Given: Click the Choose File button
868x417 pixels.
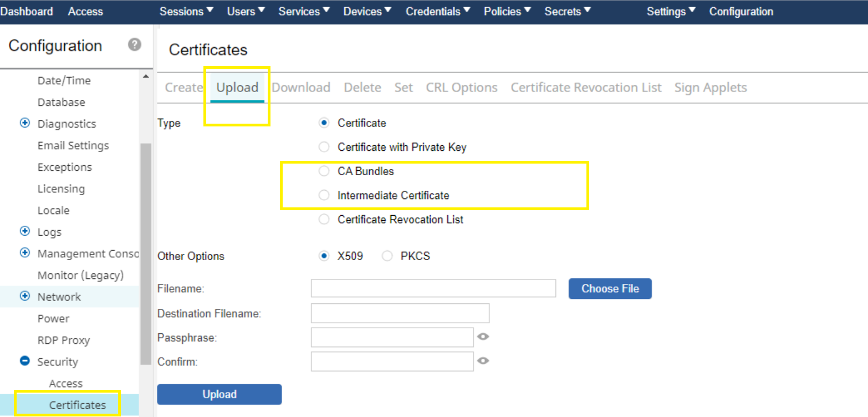Looking at the screenshot, I should click(610, 289).
